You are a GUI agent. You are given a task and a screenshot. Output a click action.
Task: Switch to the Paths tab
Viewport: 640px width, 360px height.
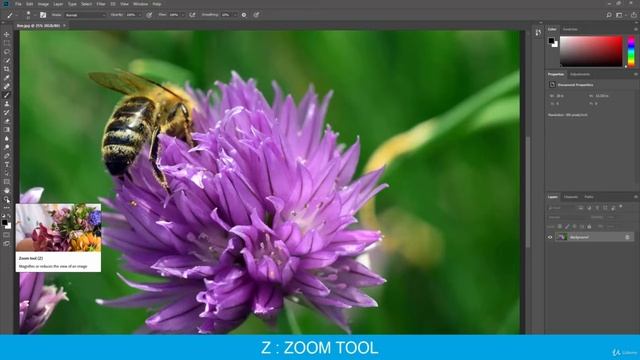[589, 197]
